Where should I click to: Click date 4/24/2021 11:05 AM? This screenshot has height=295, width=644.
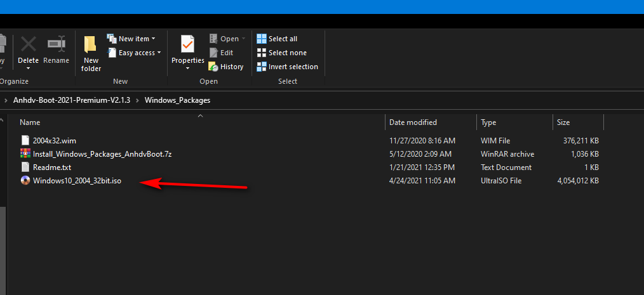point(422,181)
